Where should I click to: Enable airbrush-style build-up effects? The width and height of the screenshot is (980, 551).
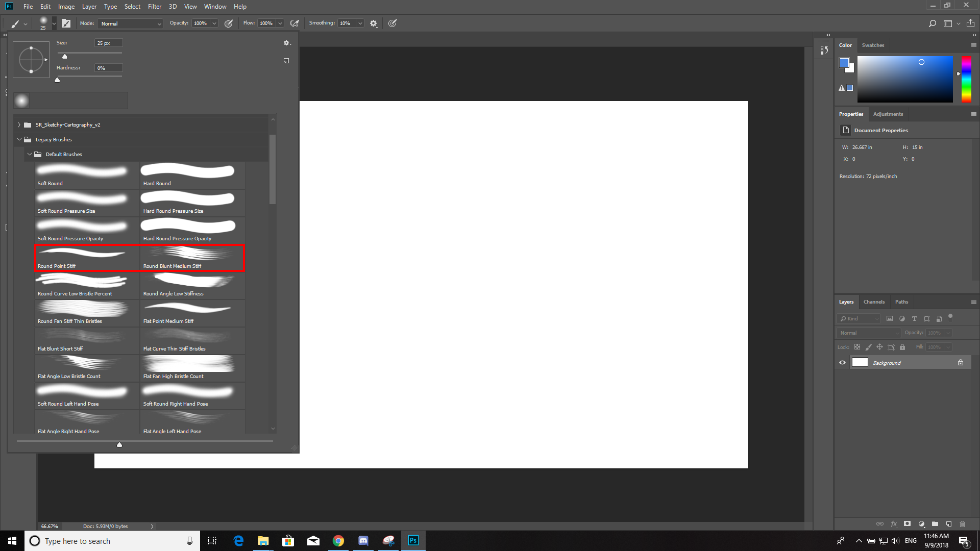click(x=294, y=23)
